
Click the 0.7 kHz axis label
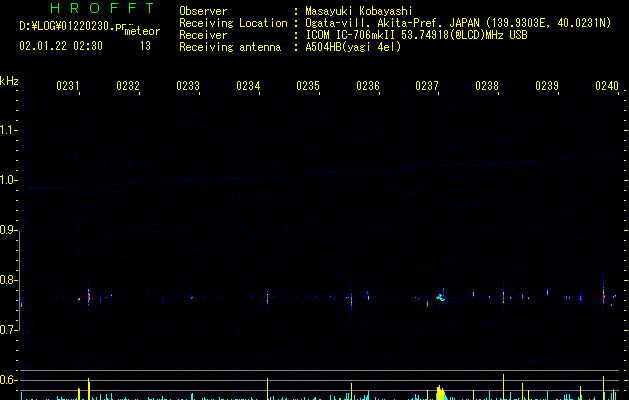point(8,330)
